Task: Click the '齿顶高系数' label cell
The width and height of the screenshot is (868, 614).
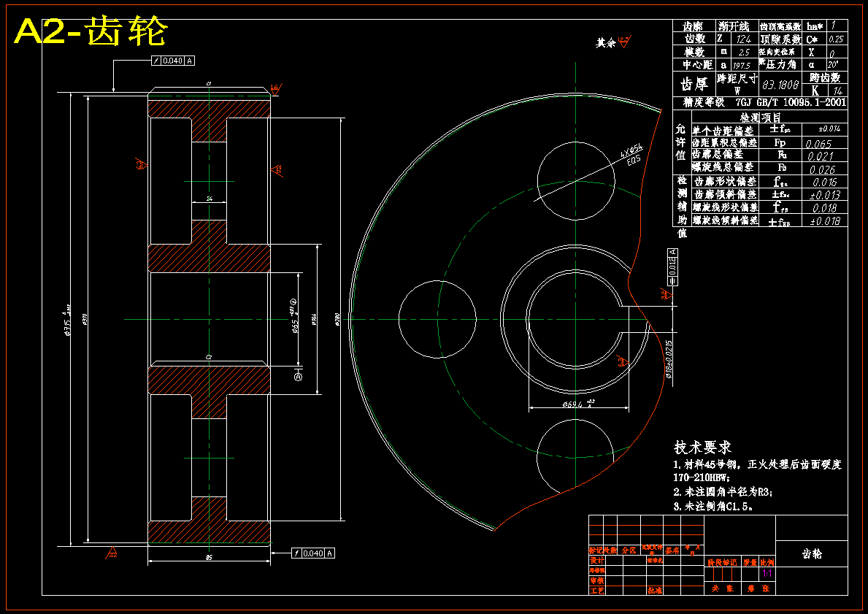Action: click(x=780, y=26)
